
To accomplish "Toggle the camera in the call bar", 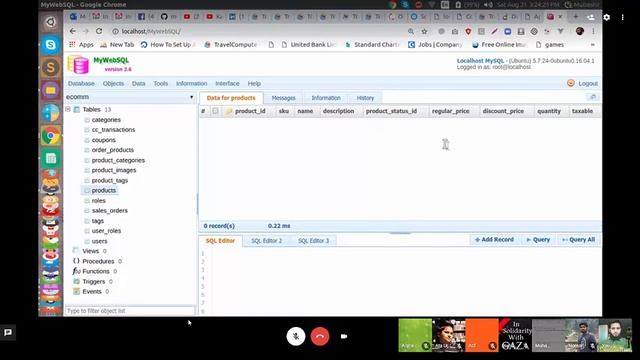I will 344,336.
